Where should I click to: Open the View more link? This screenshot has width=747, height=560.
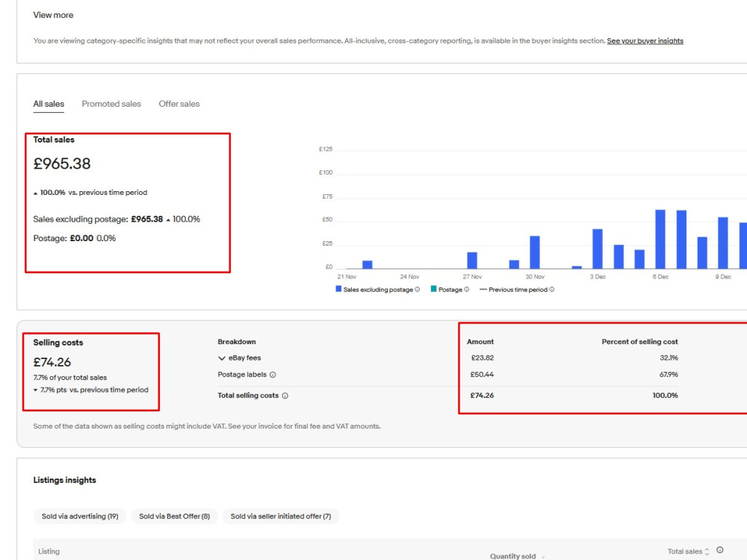[53, 15]
